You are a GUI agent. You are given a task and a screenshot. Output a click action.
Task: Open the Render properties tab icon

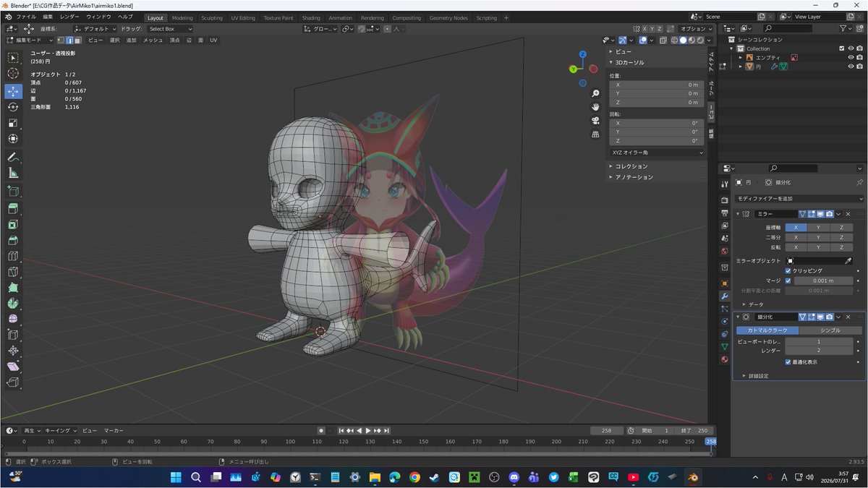(725, 200)
